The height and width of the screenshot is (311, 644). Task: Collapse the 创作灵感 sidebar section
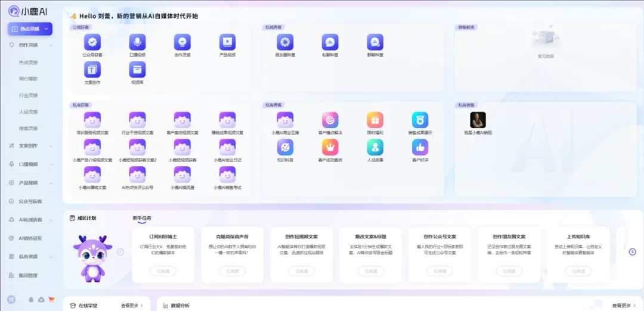(51, 45)
